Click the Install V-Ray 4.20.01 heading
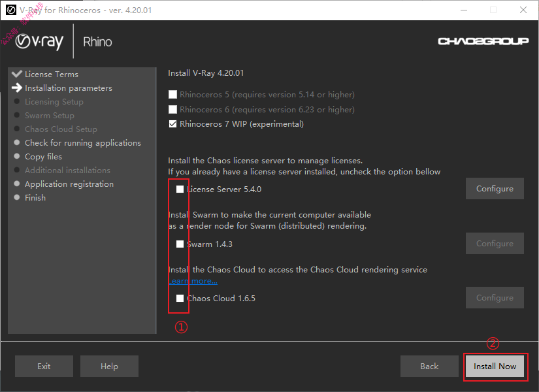The width and height of the screenshot is (539, 392). pos(206,73)
